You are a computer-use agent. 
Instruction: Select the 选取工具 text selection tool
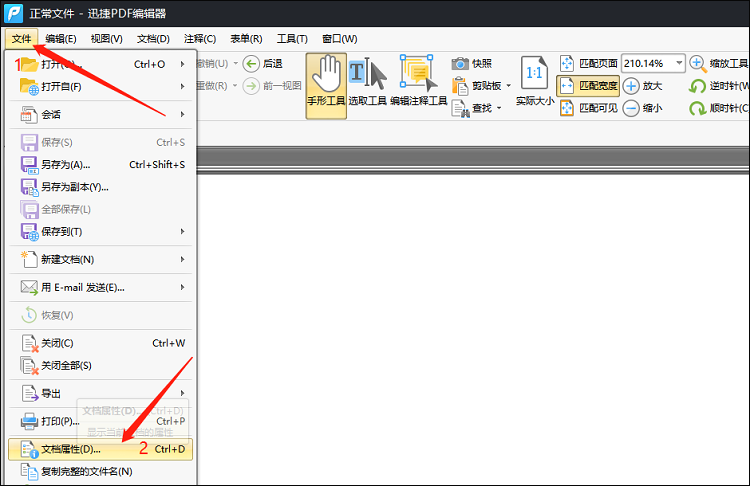[x=367, y=81]
